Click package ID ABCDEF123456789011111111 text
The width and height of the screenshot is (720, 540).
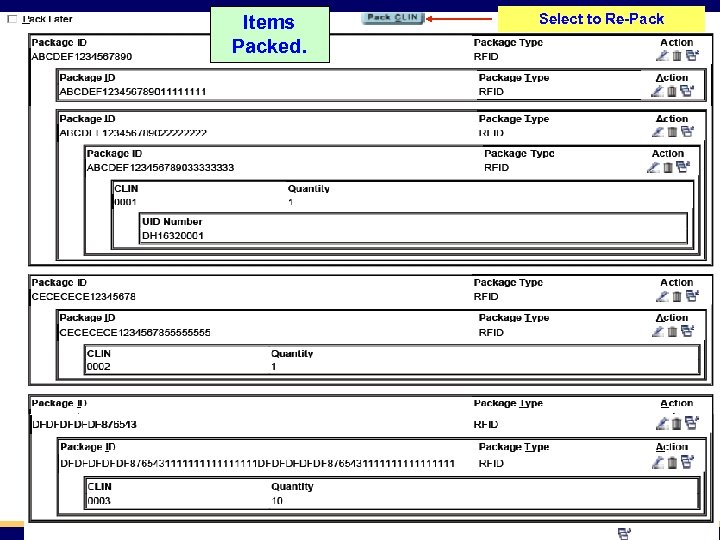133,92
